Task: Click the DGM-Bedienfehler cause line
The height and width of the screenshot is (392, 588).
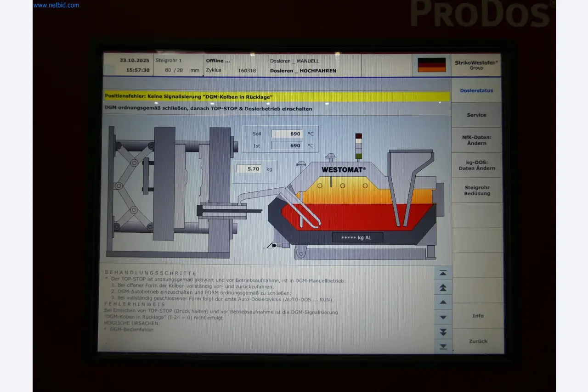Action: click(x=132, y=329)
